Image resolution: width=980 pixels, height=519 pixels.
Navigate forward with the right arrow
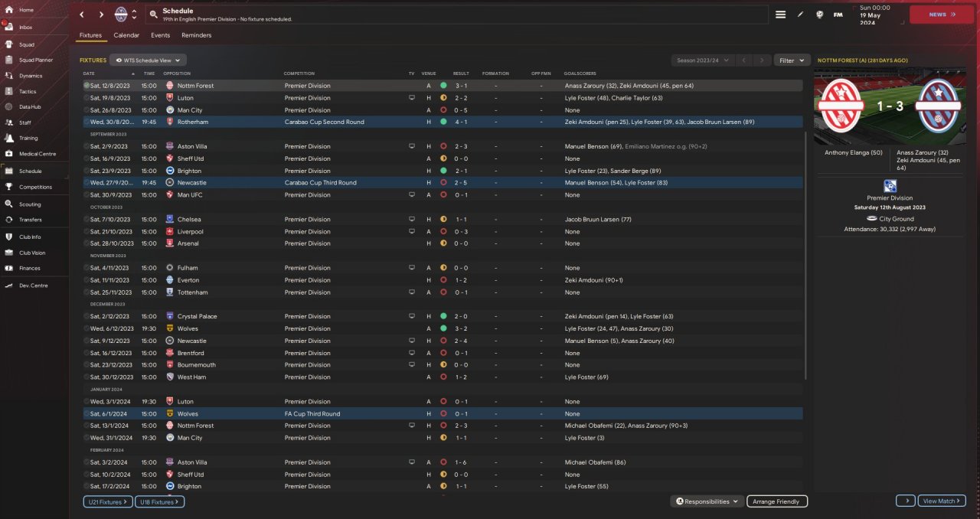coord(101,15)
